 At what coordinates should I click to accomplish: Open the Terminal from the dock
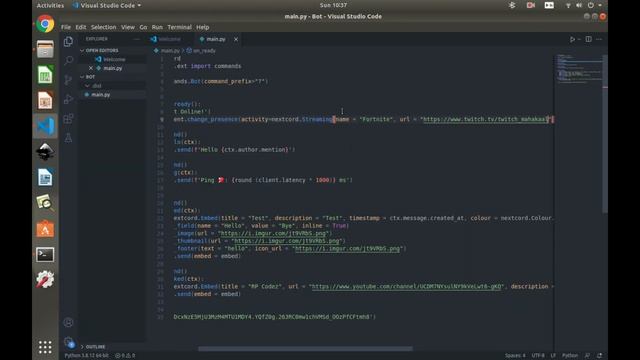click(x=45, y=254)
